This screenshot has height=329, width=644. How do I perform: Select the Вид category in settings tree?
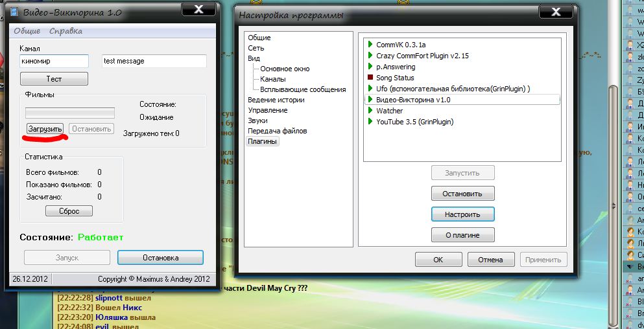coord(254,58)
